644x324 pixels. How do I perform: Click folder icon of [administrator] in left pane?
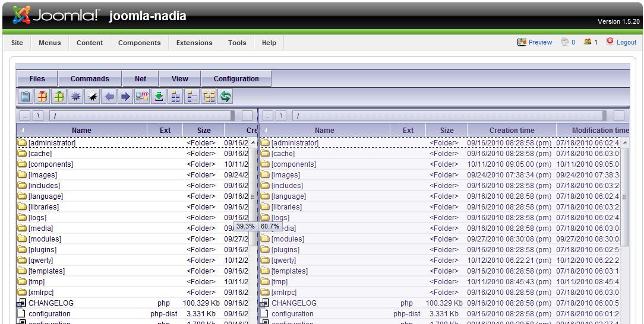(x=22, y=143)
